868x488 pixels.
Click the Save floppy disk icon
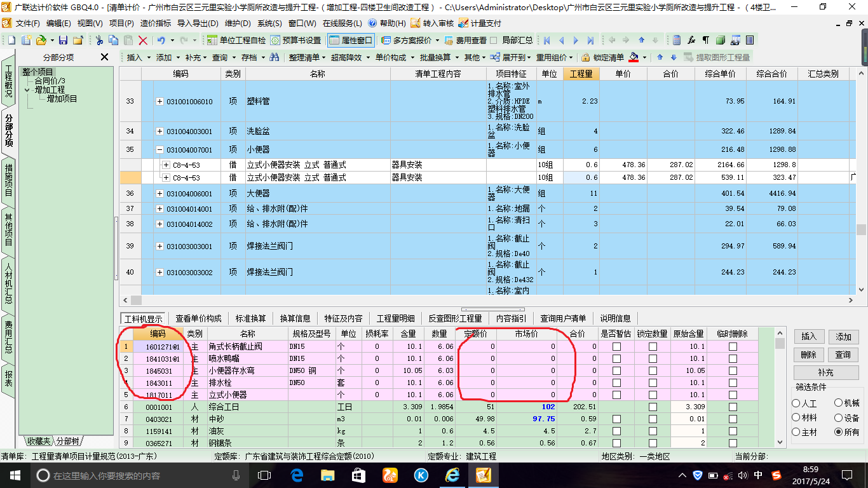point(64,40)
